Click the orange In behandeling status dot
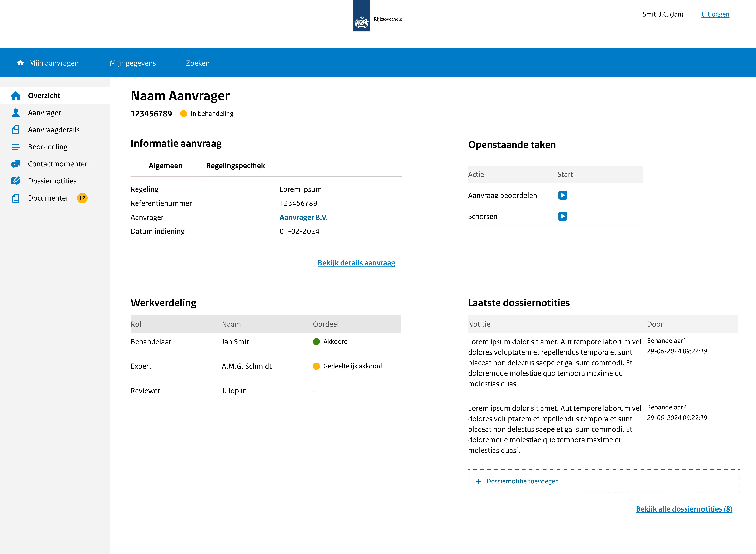Viewport: 756px width, 554px height. (x=184, y=114)
